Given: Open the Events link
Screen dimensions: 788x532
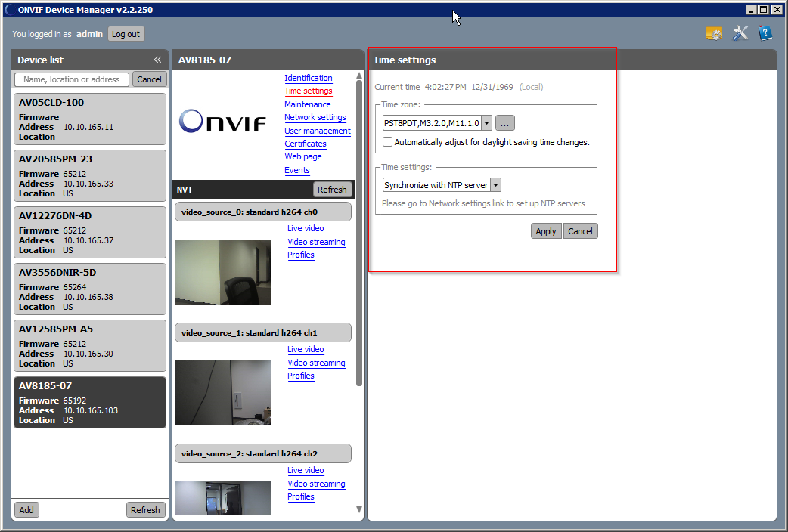Looking at the screenshot, I should click(297, 170).
